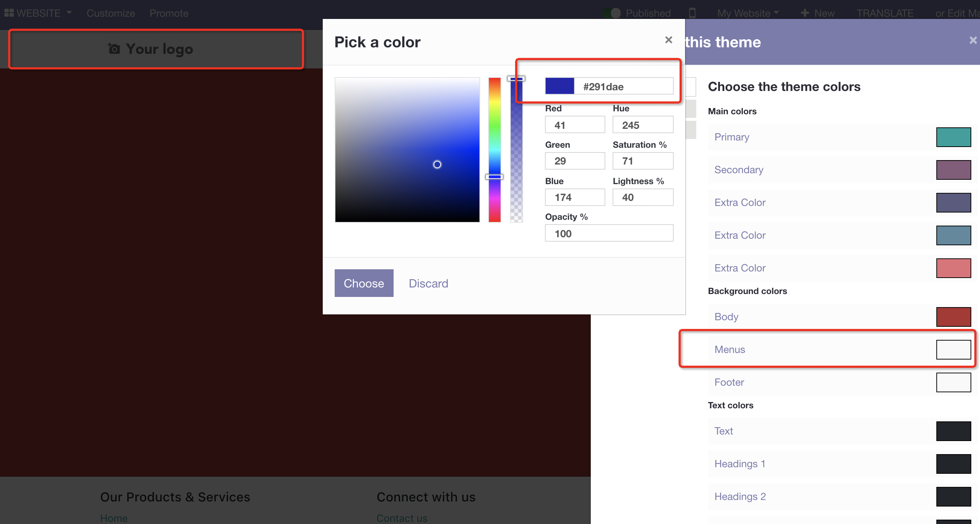Viewport: 980px width, 524px height.
Task: Click the hex color input field
Action: (x=623, y=86)
